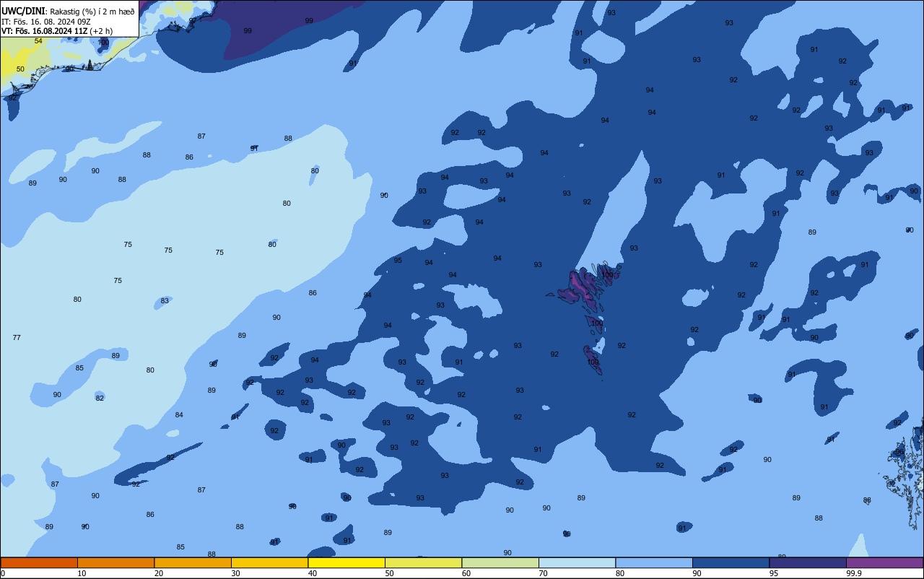924x579 pixels.
Task: Click the 10–20 orange legend swatch
Action: (x=116, y=562)
